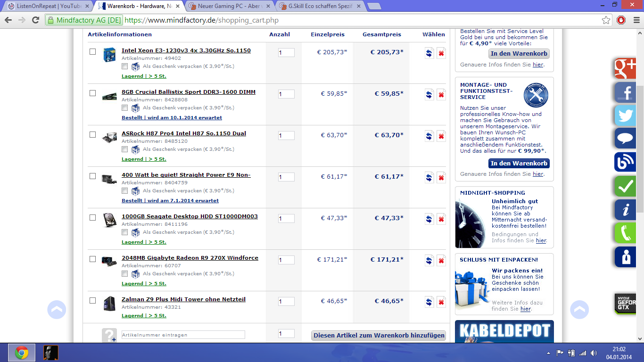Viewport: 644px width, 362px height.
Task: Open the 2048MB Gigabyte Radeon R9 270X link
Action: [190, 258]
